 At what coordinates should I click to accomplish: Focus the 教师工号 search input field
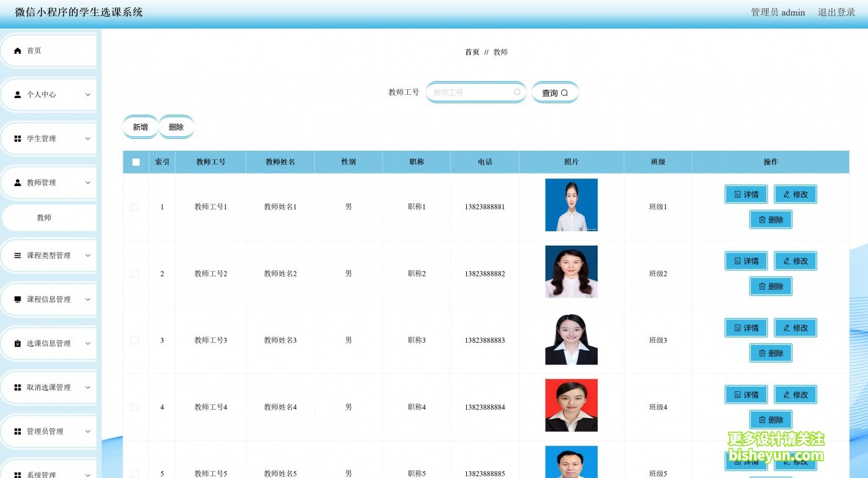476,92
